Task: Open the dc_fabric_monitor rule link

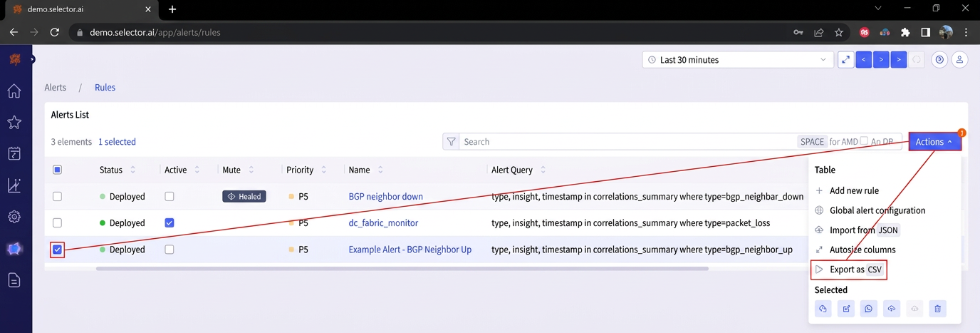Action: (383, 222)
